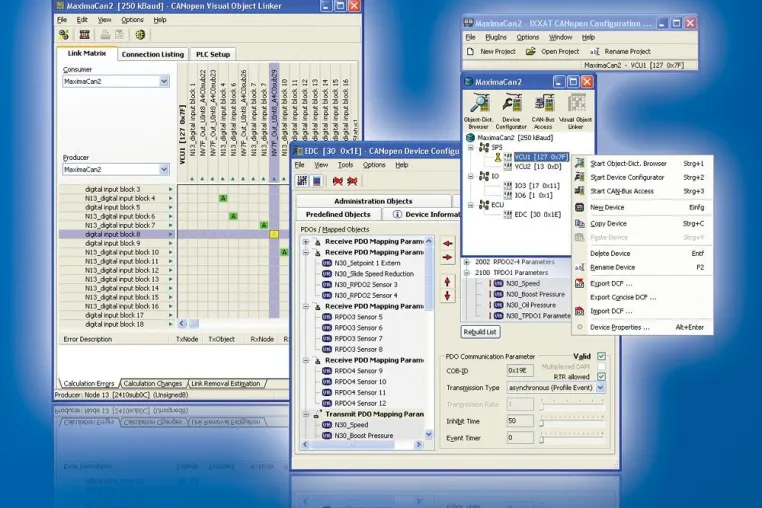Switch to the Connection Listing tab
The width and height of the screenshot is (762, 508).
[x=153, y=54]
